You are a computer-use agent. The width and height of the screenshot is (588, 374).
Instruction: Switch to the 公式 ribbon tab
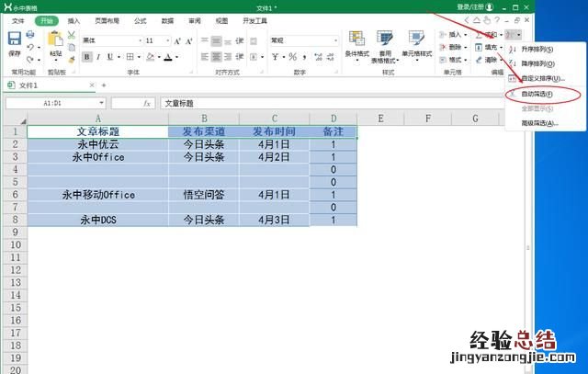click(140, 20)
